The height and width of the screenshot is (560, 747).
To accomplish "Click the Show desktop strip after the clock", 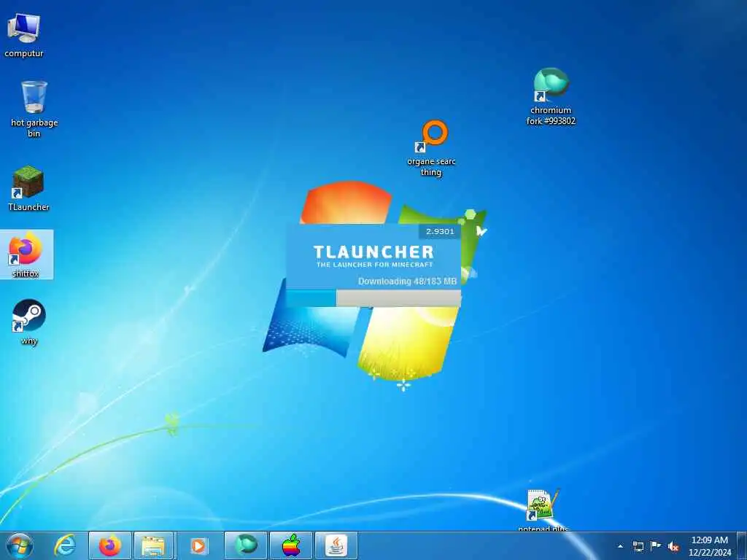I will point(741,545).
